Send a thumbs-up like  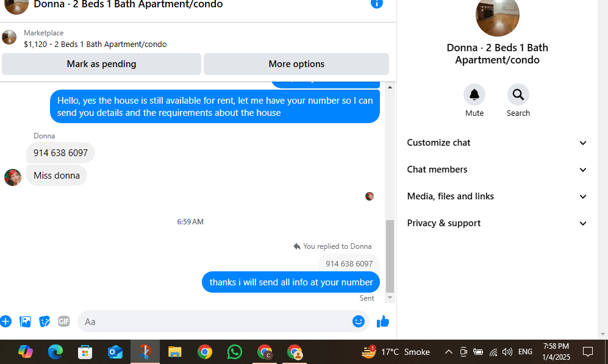point(383,321)
